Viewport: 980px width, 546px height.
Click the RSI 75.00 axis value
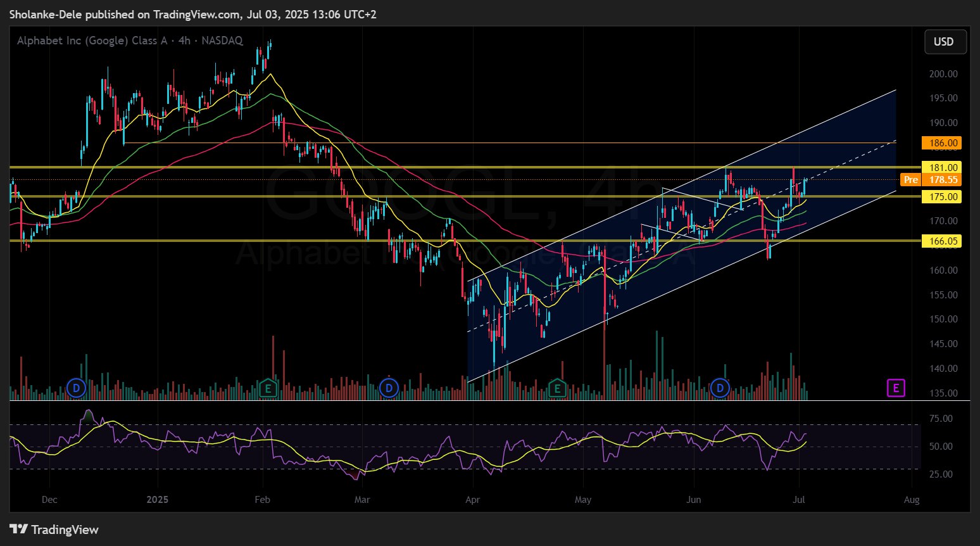[x=941, y=419]
